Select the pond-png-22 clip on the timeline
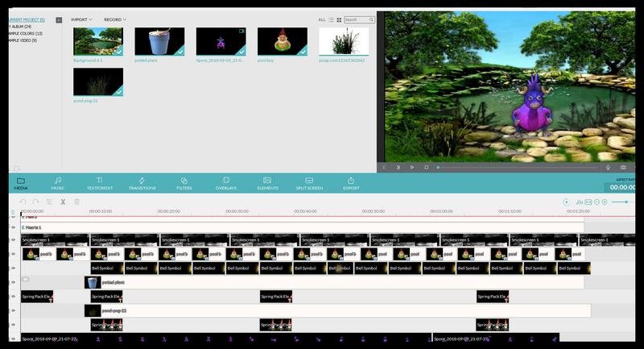 click(x=337, y=311)
